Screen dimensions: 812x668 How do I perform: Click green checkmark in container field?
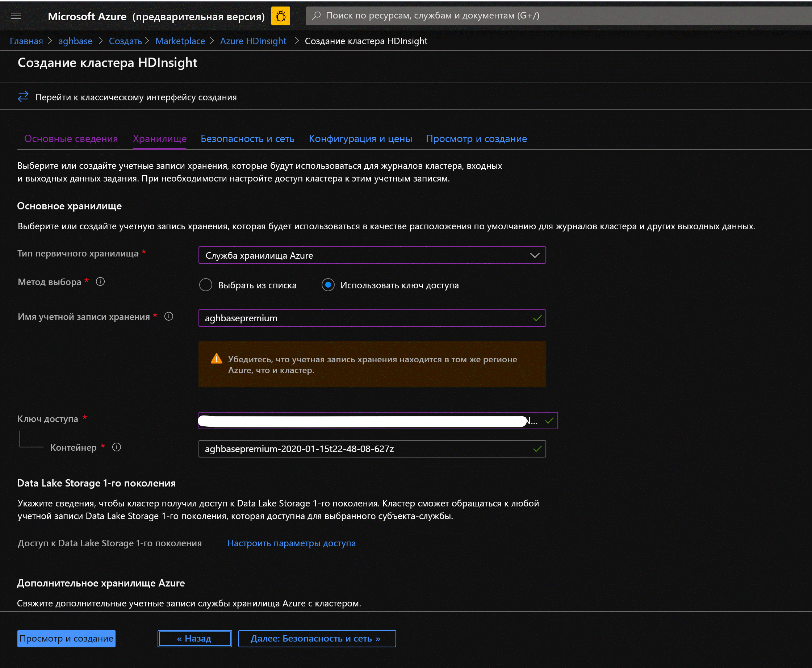(537, 449)
